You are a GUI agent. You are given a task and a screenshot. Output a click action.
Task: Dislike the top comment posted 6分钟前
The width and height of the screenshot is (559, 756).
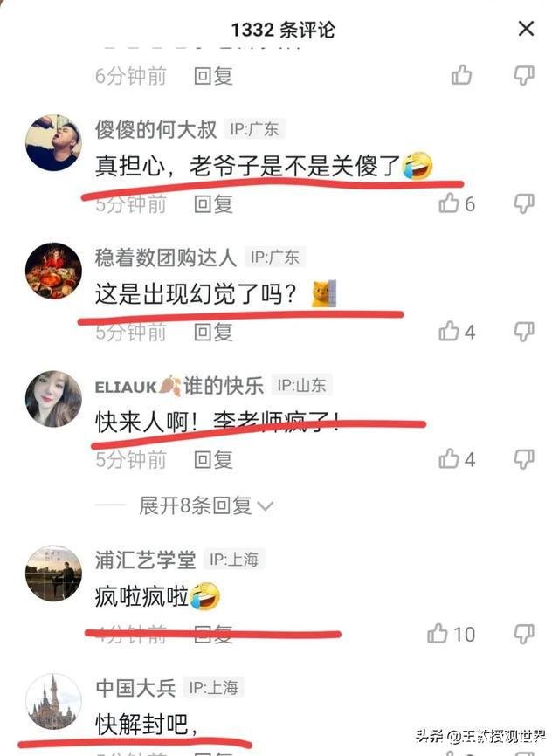[524, 76]
